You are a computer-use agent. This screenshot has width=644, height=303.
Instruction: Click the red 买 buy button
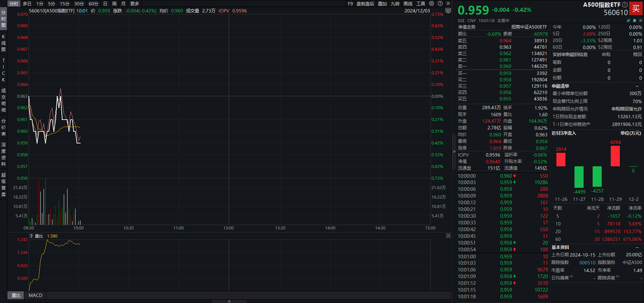coord(636,9)
